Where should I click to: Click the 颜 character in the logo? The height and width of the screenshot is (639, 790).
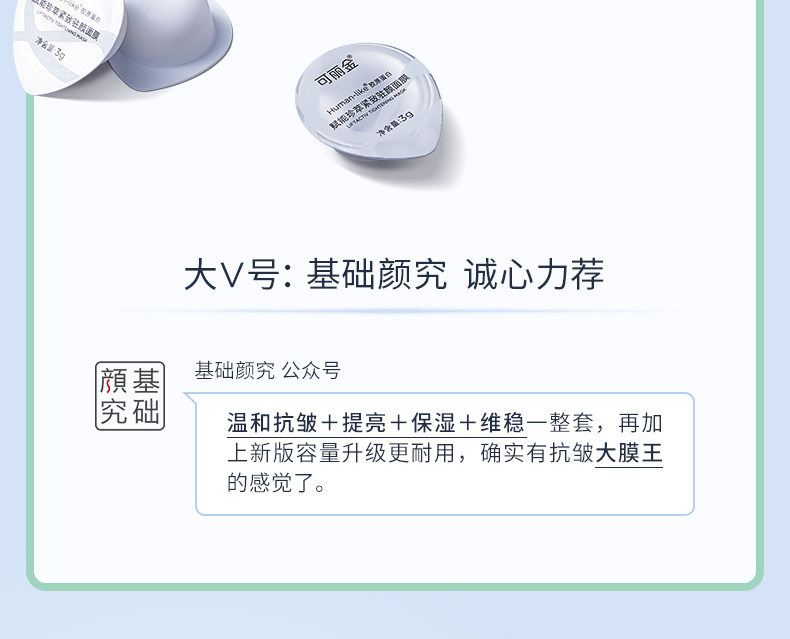[113, 381]
